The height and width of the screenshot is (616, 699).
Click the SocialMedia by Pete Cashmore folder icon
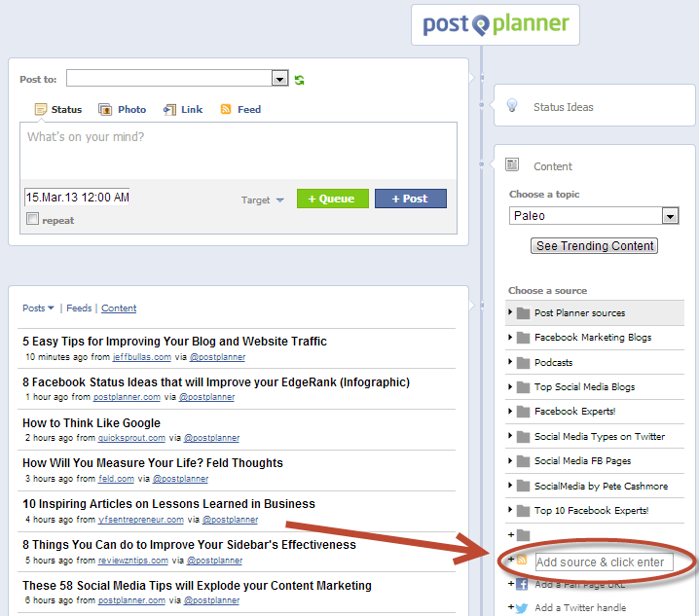coord(523,486)
